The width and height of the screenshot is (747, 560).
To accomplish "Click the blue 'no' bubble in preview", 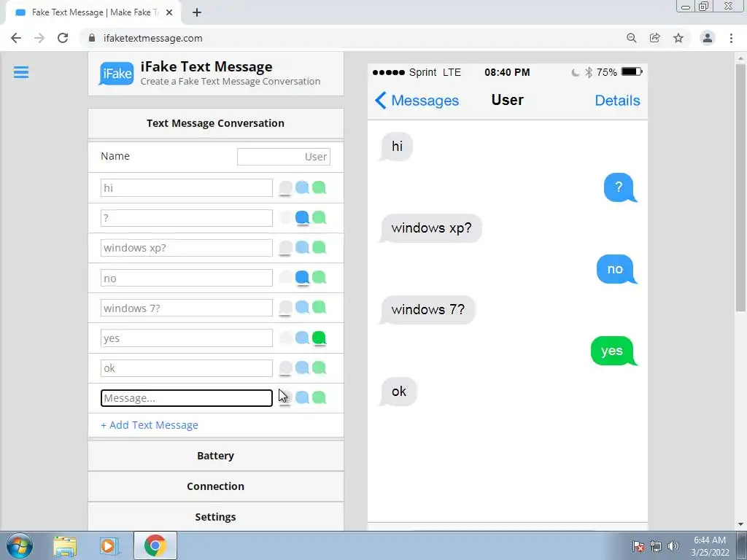I will click(x=616, y=269).
